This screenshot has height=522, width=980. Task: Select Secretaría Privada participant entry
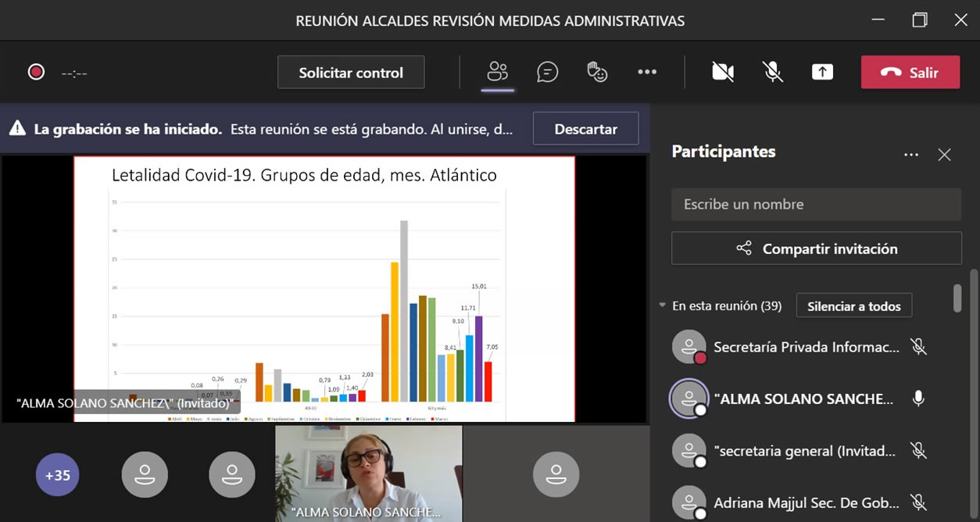click(805, 347)
